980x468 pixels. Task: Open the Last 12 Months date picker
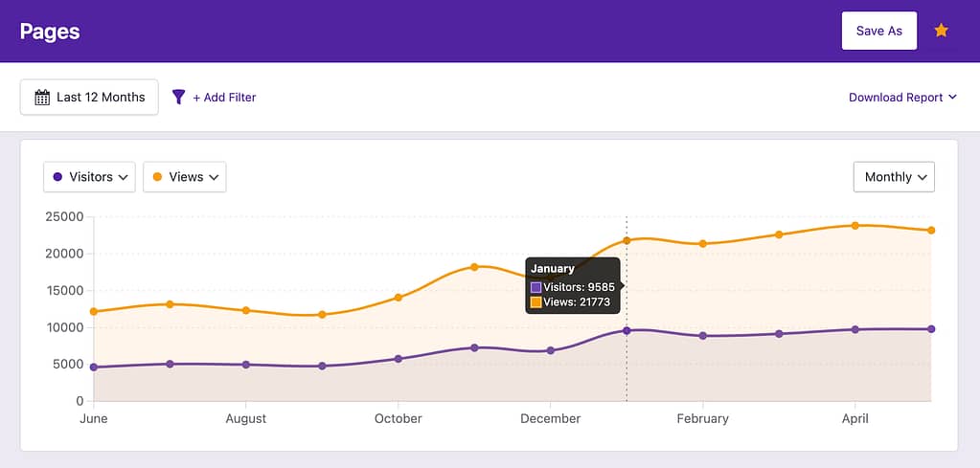89,97
